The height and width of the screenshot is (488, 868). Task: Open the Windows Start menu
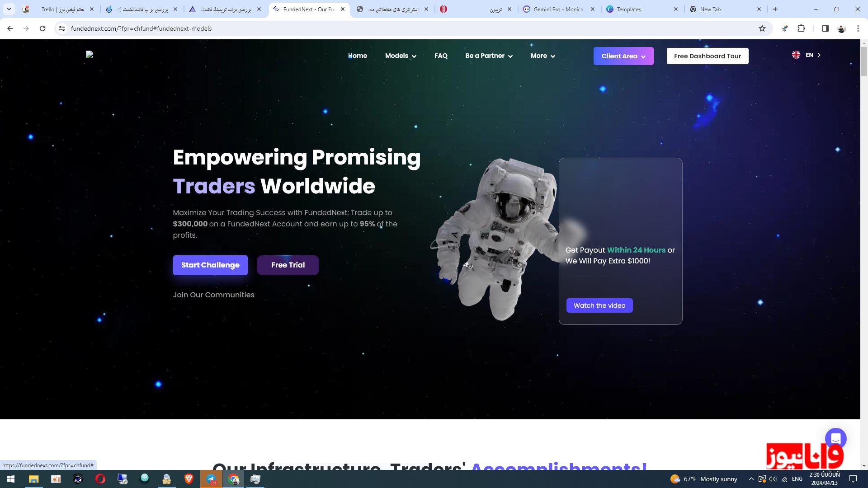pyautogui.click(x=11, y=479)
